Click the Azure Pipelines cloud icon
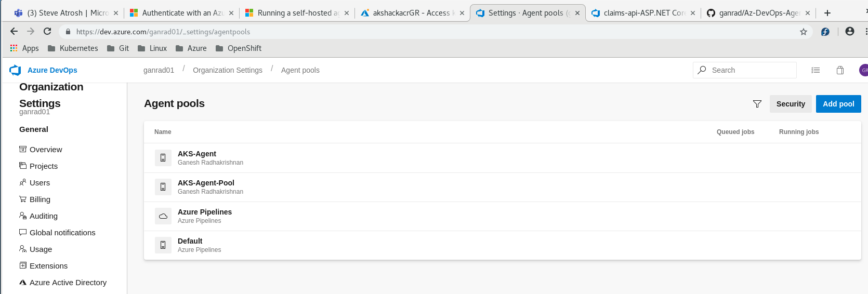 coord(163,216)
